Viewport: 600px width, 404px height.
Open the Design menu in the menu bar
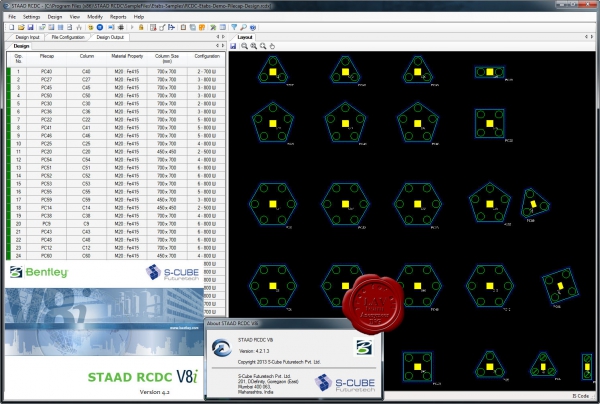(55, 17)
